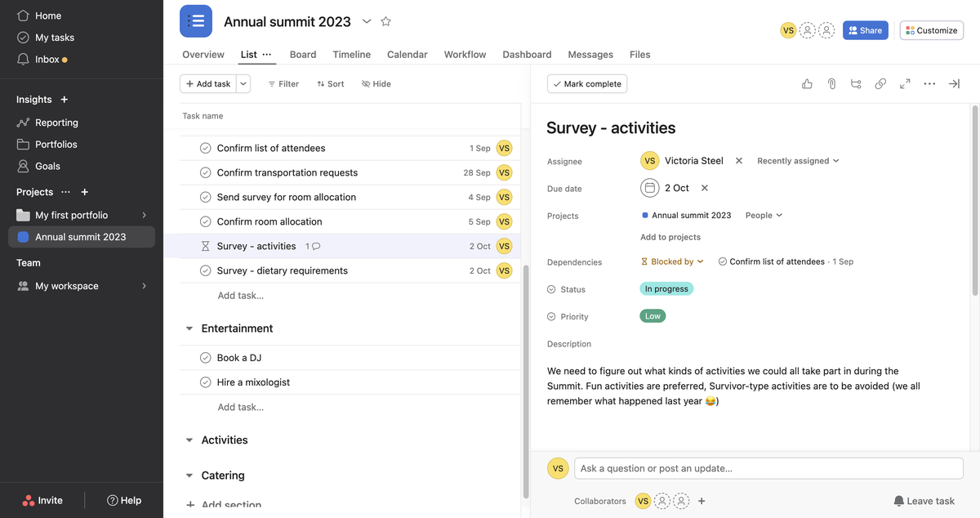980x518 pixels.
Task: Like the task with thumbs-up icon
Action: click(807, 83)
